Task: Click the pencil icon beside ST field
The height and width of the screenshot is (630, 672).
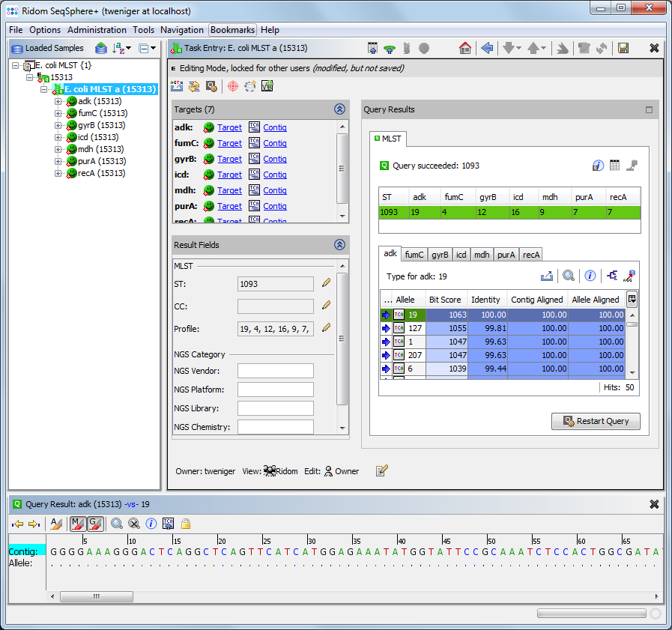Action: pyautogui.click(x=326, y=283)
